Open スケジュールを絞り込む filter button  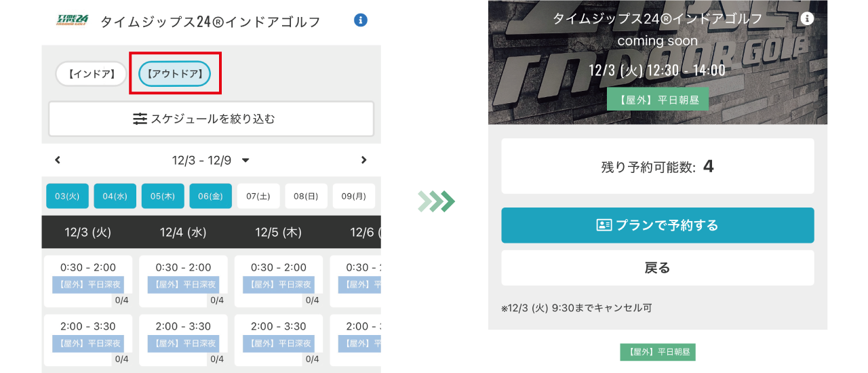[211, 119]
